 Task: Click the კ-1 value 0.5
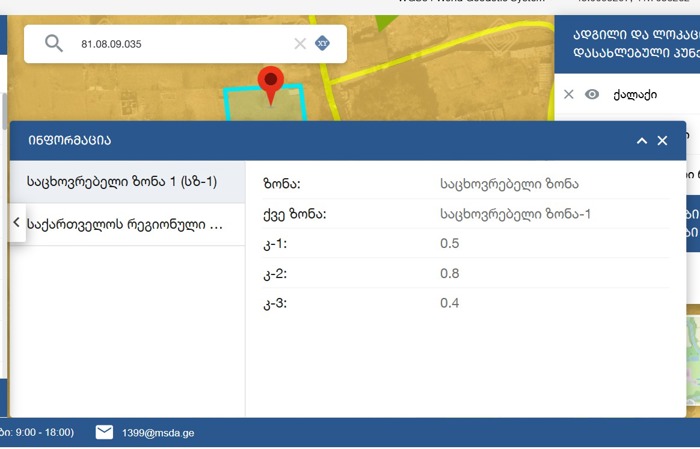click(450, 243)
